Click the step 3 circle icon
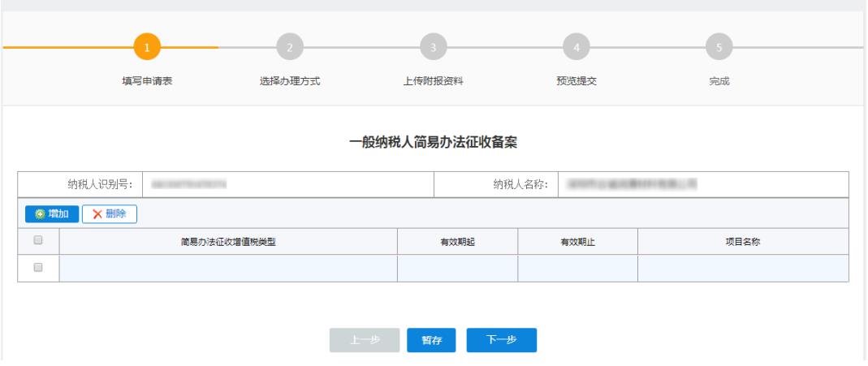This screenshot has width=868, height=366. (x=433, y=48)
